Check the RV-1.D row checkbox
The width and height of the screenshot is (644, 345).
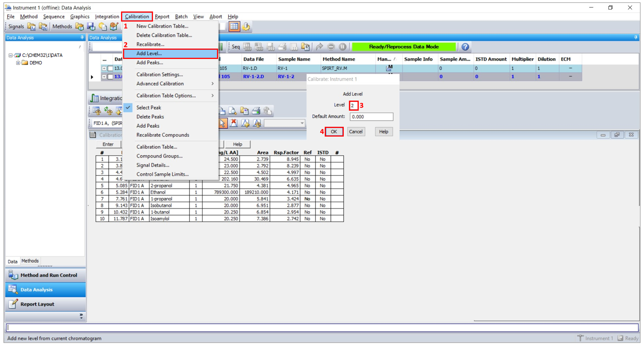(110, 68)
